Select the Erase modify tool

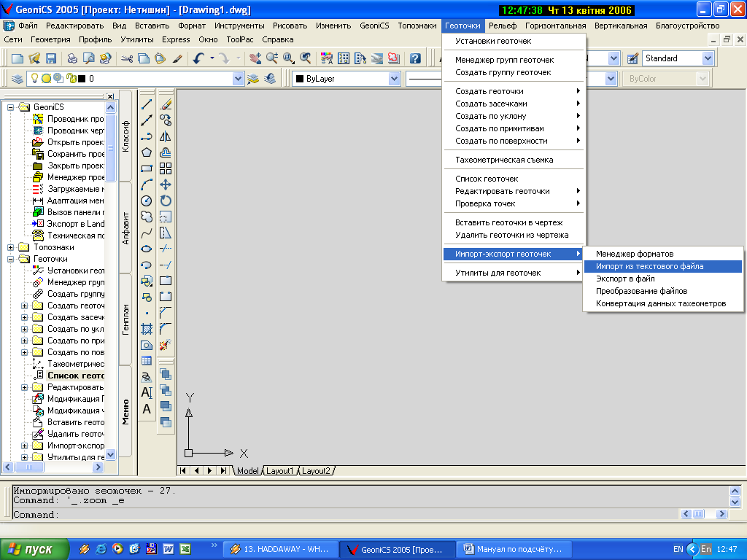[x=166, y=104]
